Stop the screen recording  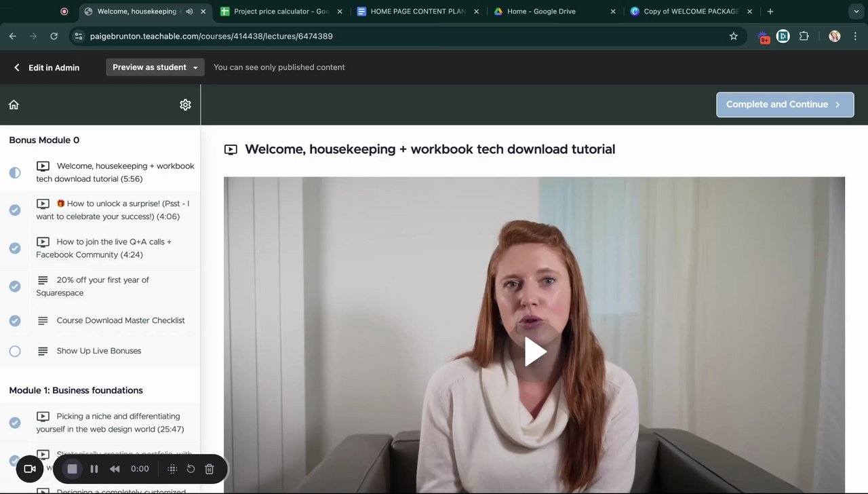pyautogui.click(x=72, y=469)
